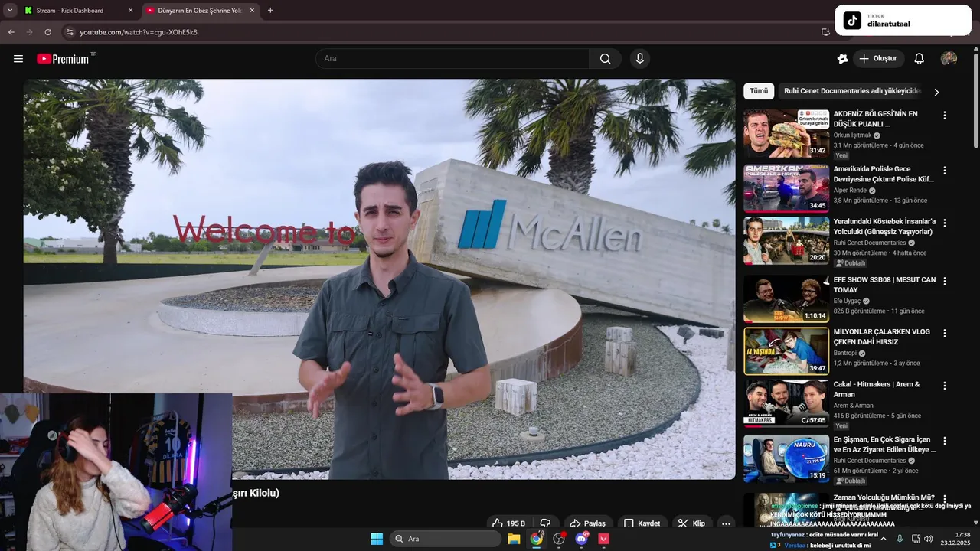Viewport: 980px width, 551px height.
Task: Click the site info icon in address bar
Action: 70,32
